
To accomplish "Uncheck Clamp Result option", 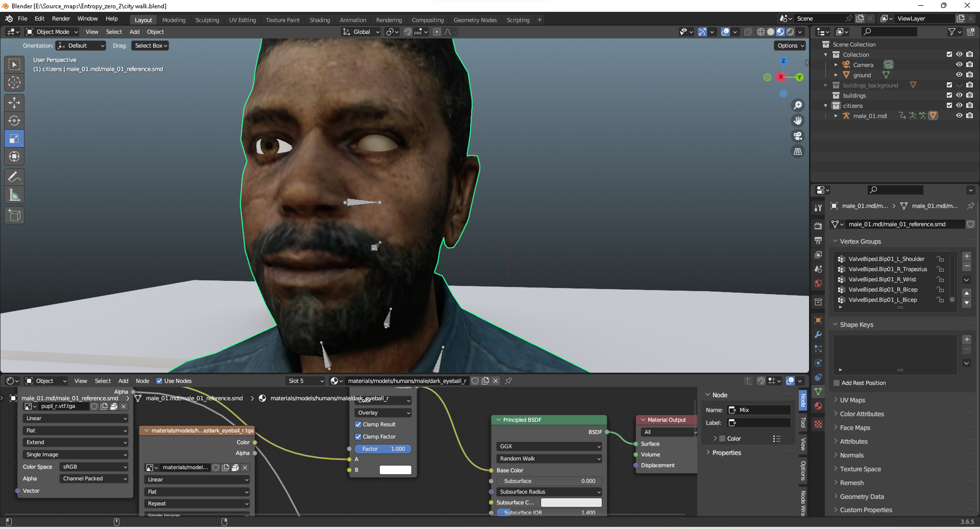I will click(x=358, y=425).
